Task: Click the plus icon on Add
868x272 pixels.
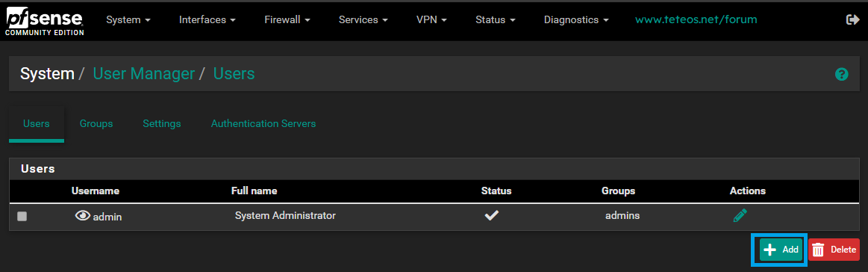Action: tap(769, 250)
